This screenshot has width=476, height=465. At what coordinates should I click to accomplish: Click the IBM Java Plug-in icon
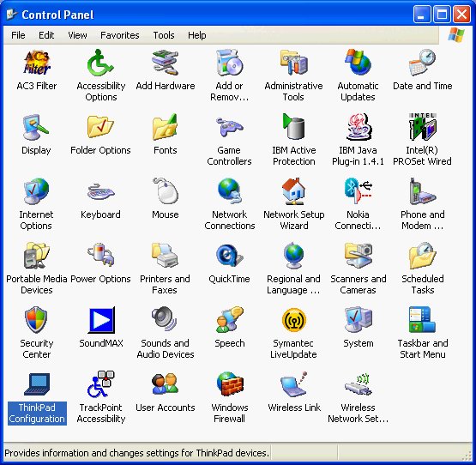click(x=358, y=127)
